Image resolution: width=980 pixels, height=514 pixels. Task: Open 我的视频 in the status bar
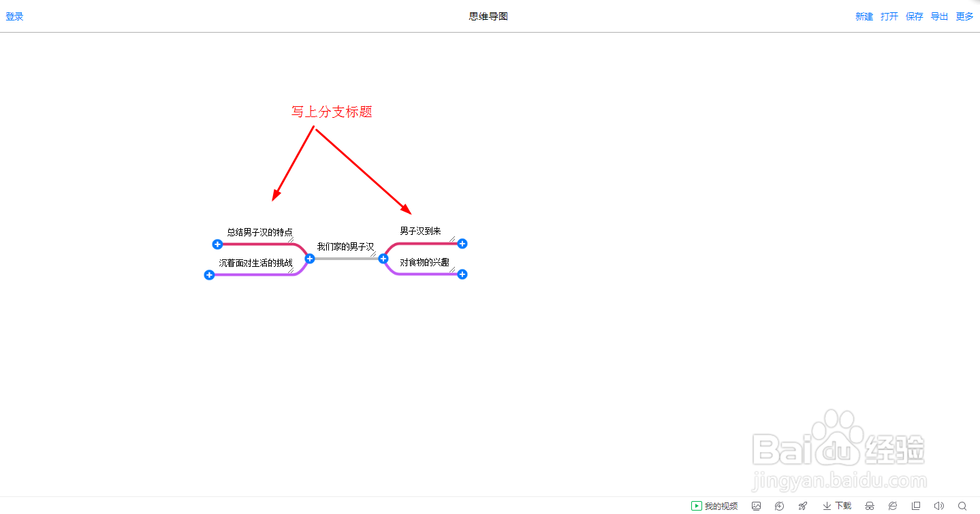[x=714, y=506]
